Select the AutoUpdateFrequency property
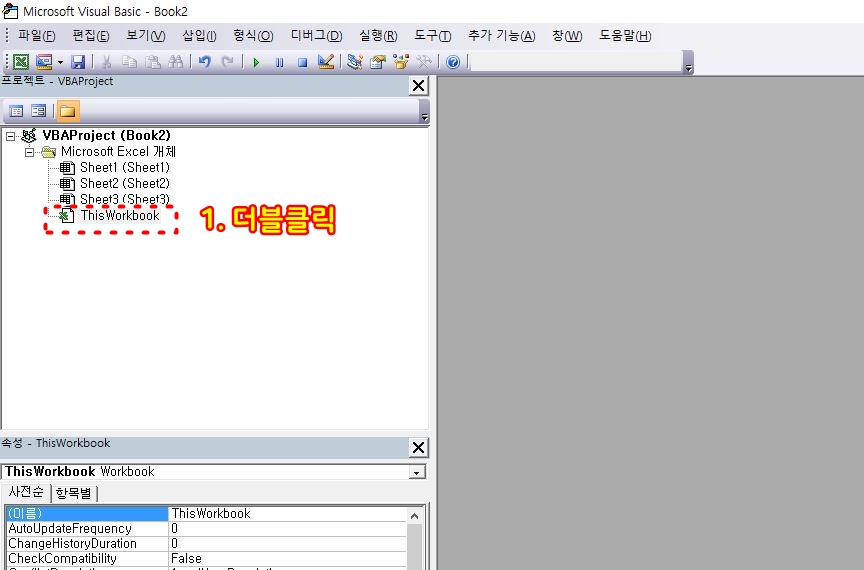 tap(87, 529)
